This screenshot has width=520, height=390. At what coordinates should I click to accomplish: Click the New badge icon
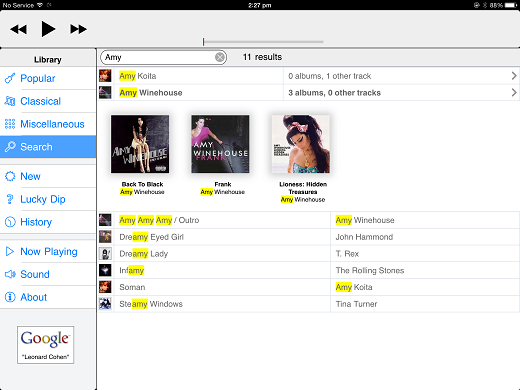tap(10, 176)
